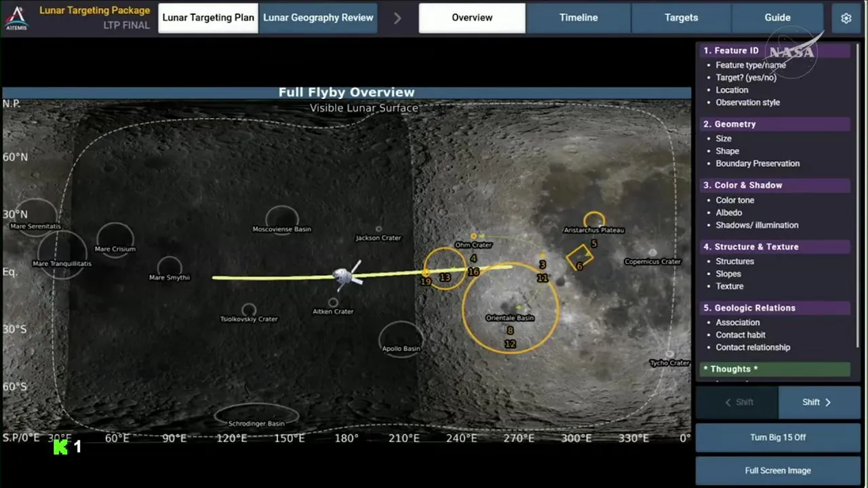Select target marker 3 on map
The height and width of the screenshot is (488, 868).
tap(542, 265)
